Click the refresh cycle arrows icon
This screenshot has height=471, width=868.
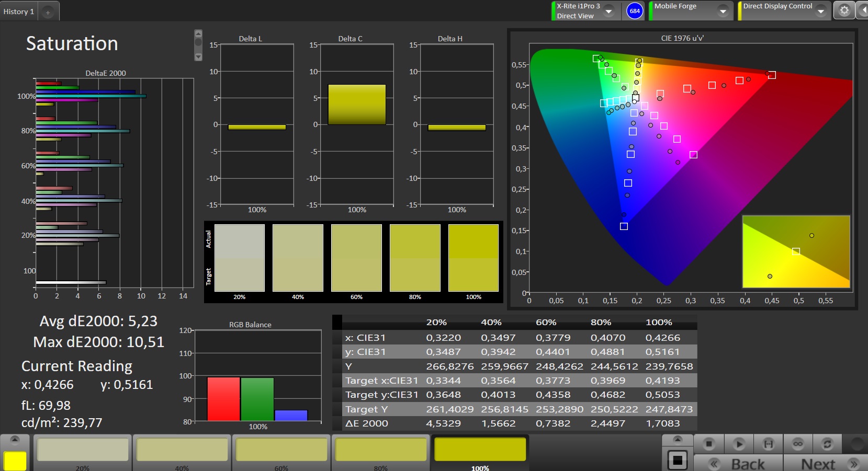pyautogui.click(x=827, y=444)
